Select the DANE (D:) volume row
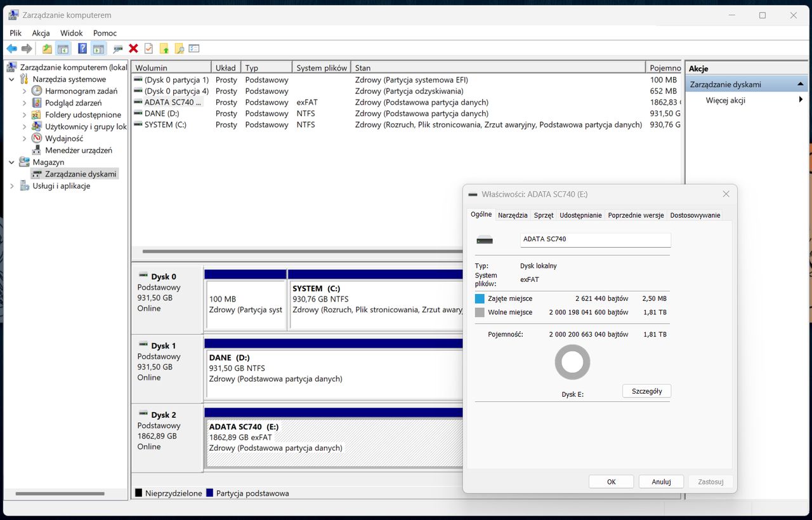Viewport: 812px width, 520px height. click(407, 114)
